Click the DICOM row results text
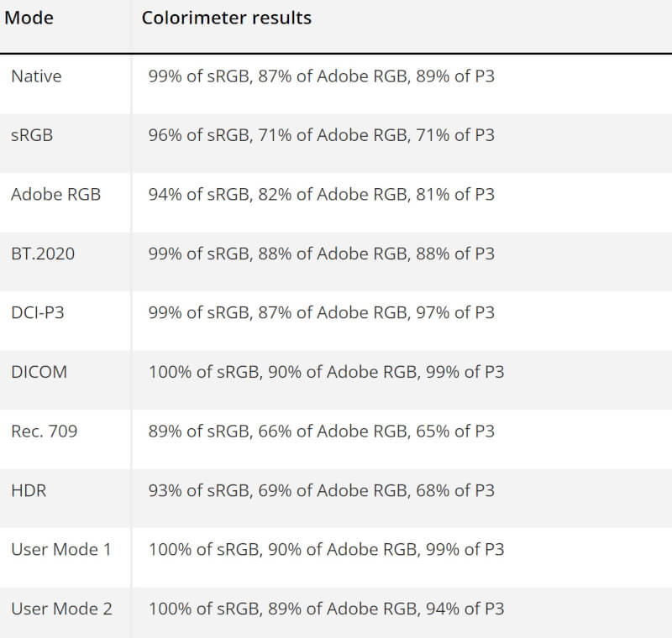 pyautogui.click(x=326, y=372)
